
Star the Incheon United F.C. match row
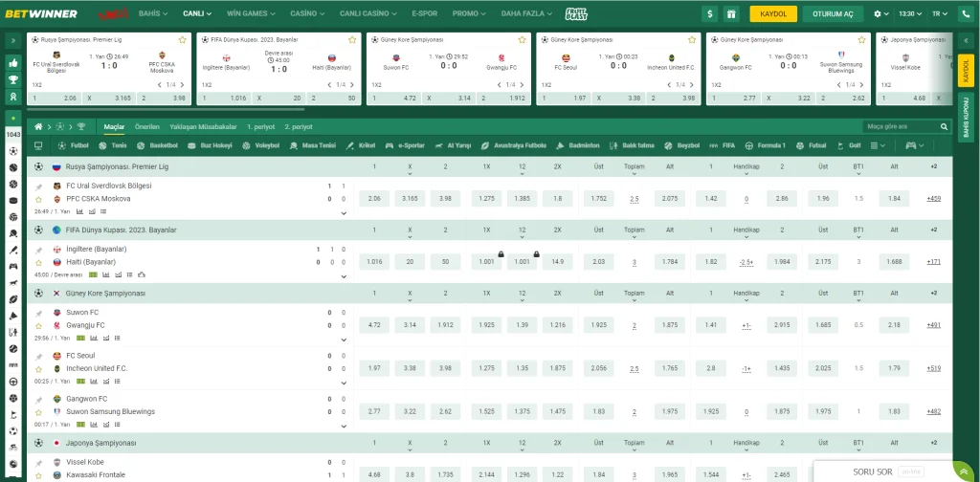38,369
